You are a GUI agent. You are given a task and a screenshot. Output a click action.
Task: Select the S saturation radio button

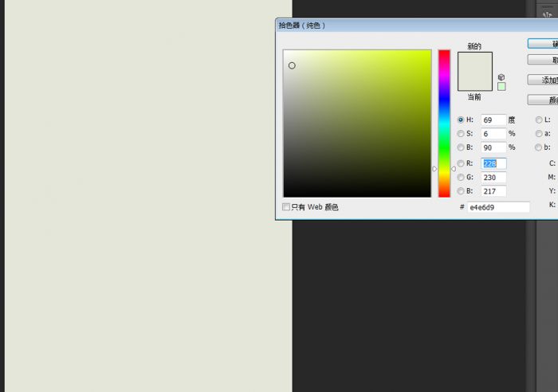(x=461, y=133)
